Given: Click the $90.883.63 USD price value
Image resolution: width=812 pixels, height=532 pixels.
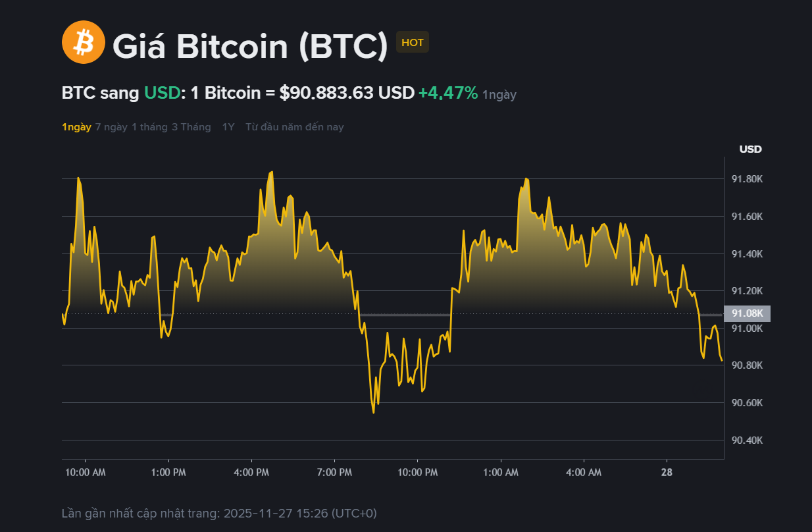Looking at the screenshot, I should (x=347, y=93).
